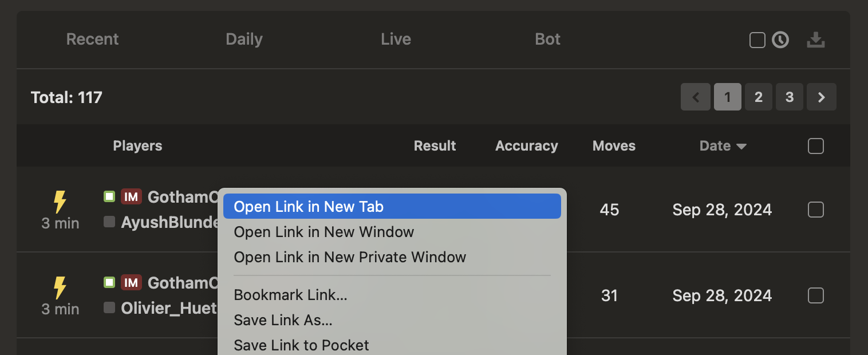Click the clock icon near the download button
The height and width of the screenshot is (355, 868).
(x=780, y=40)
